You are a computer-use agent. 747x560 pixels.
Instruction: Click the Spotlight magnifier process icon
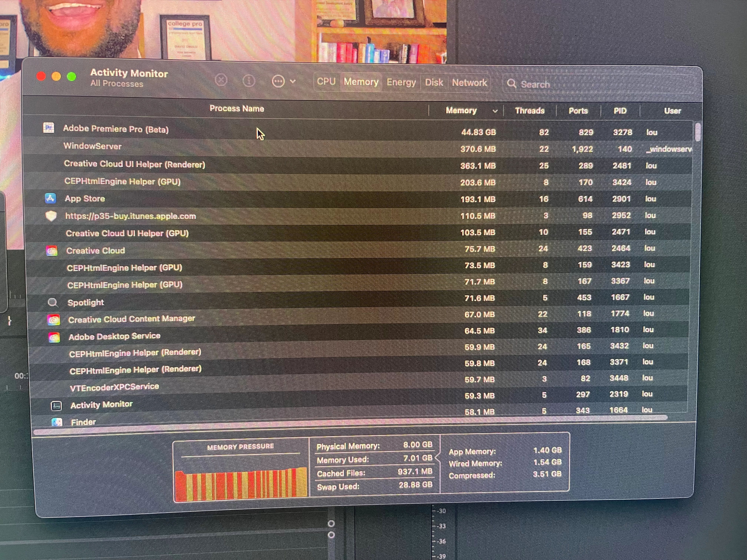[52, 302]
